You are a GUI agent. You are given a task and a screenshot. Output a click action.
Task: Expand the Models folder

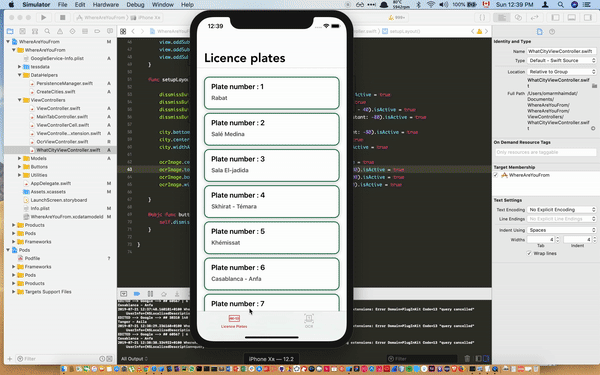20,158
